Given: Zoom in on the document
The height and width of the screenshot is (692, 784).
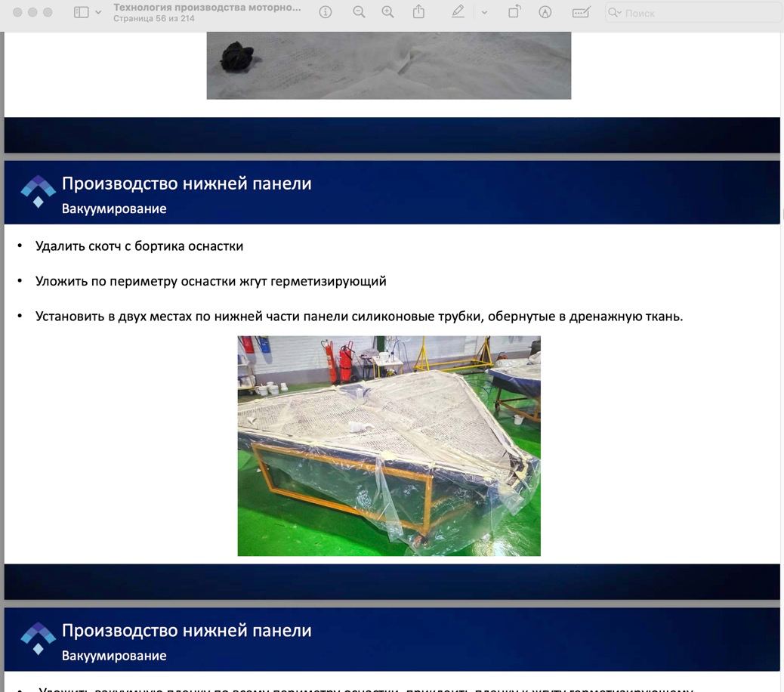Looking at the screenshot, I should (387, 12).
